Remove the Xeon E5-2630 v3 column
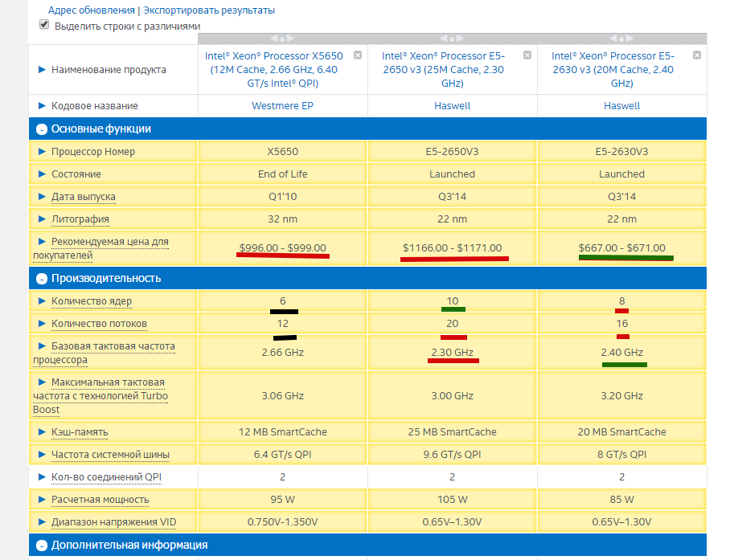The height and width of the screenshot is (560, 730). tap(697, 55)
